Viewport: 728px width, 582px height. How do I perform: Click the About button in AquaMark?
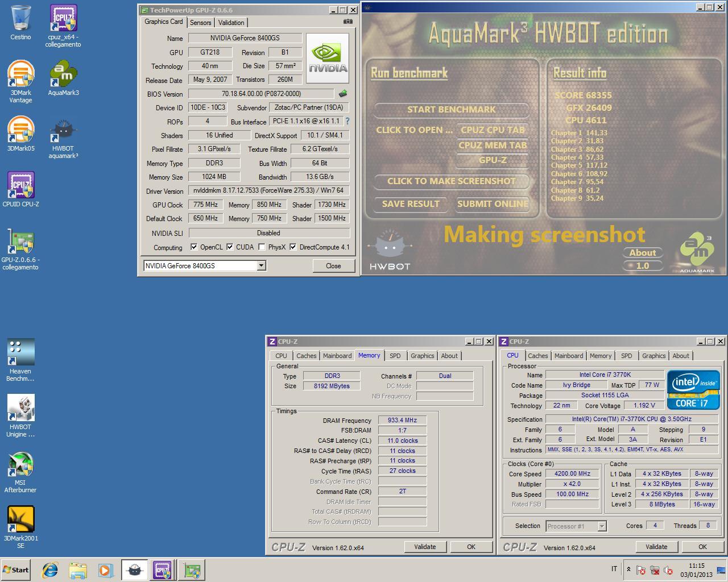pos(643,253)
